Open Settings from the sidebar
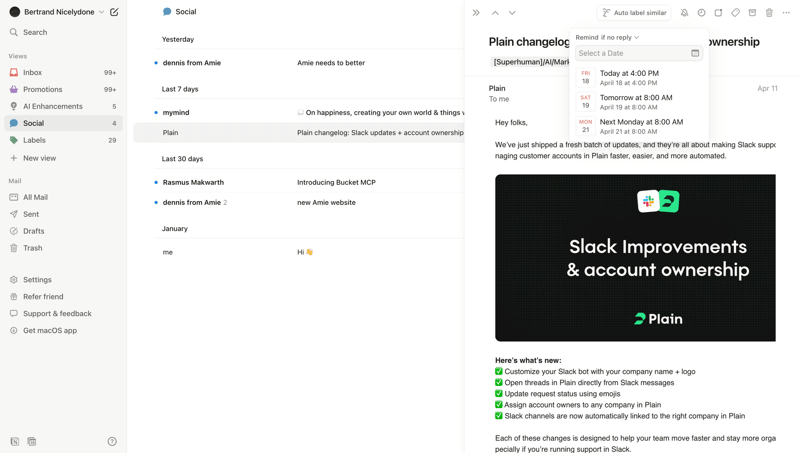 point(63,280)
